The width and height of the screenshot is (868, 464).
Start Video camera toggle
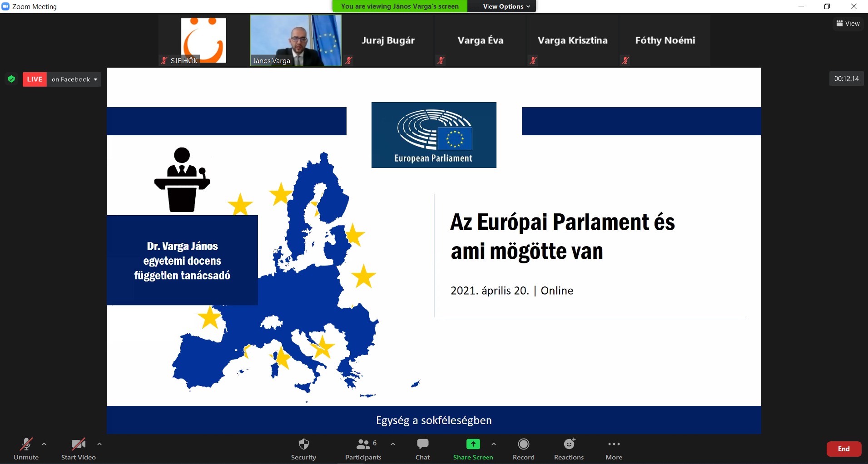coord(78,449)
